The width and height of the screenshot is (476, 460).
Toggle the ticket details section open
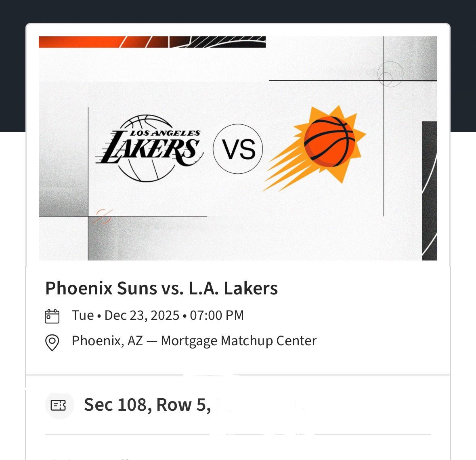[x=161, y=404]
